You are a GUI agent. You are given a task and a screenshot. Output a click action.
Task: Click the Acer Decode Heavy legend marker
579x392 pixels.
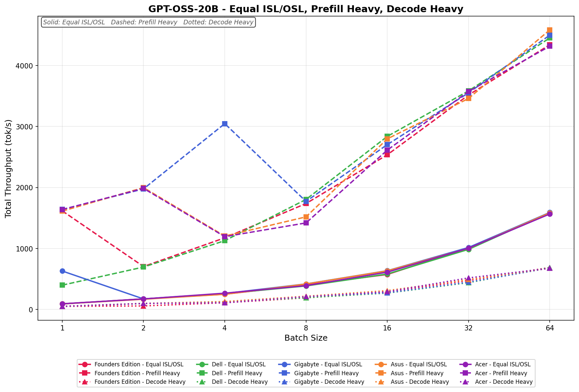tap(466, 382)
